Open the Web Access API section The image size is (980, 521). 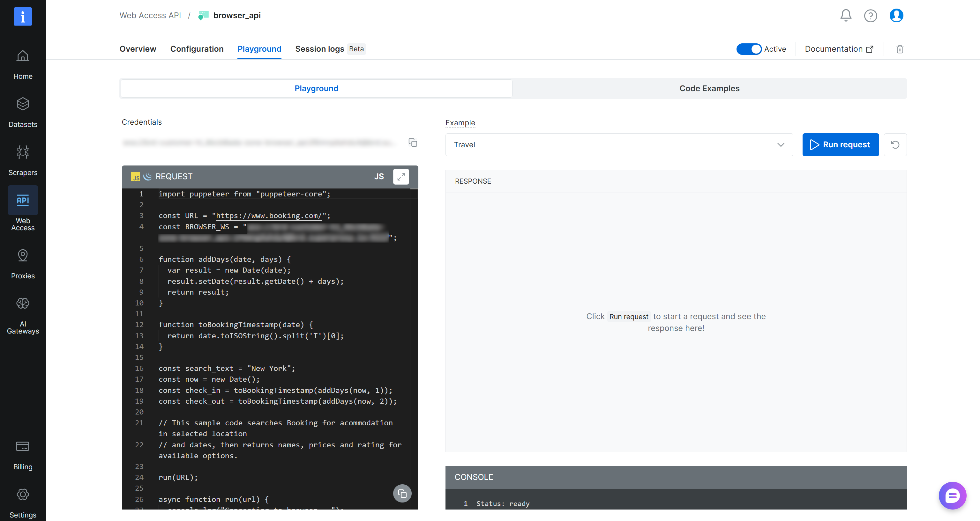pyautogui.click(x=23, y=209)
